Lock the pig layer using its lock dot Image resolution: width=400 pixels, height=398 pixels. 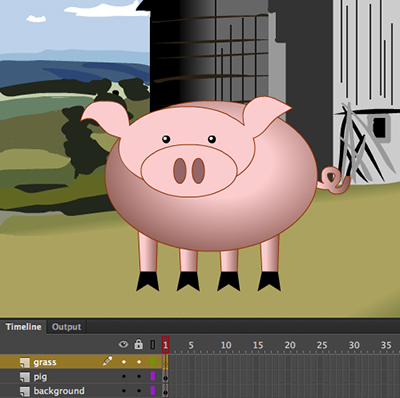tap(139, 376)
